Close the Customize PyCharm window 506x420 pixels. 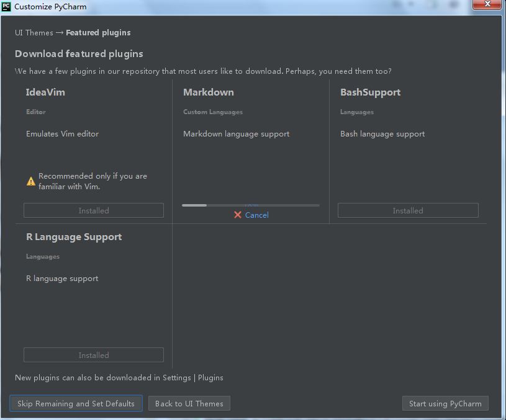coord(487,4)
